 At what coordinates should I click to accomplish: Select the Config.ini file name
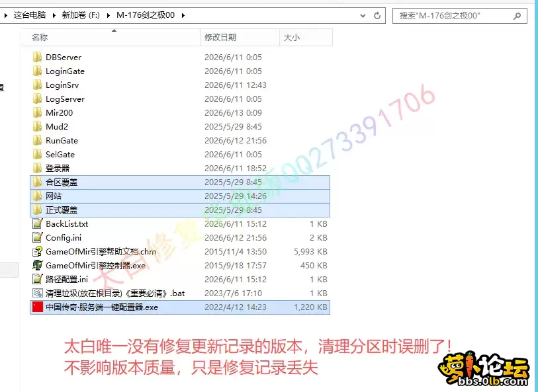tap(64, 238)
